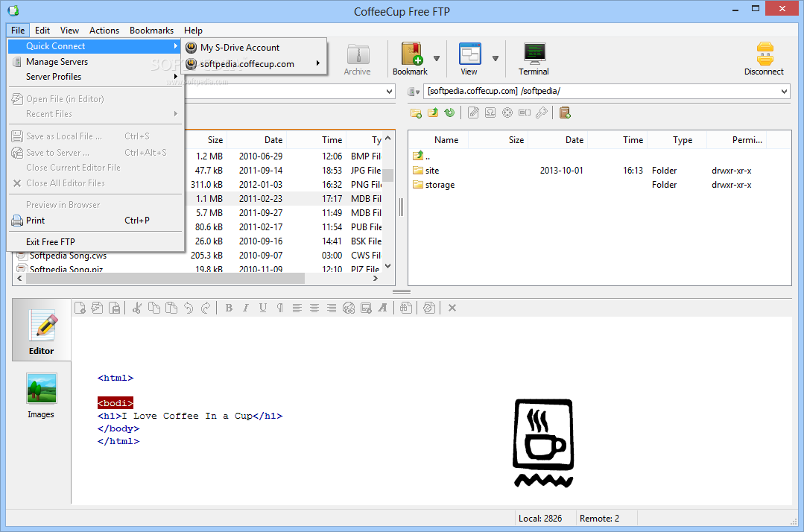Image resolution: width=804 pixels, height=532 pixels.
Task: Open the Help menu
Action: tap(193, 31)
